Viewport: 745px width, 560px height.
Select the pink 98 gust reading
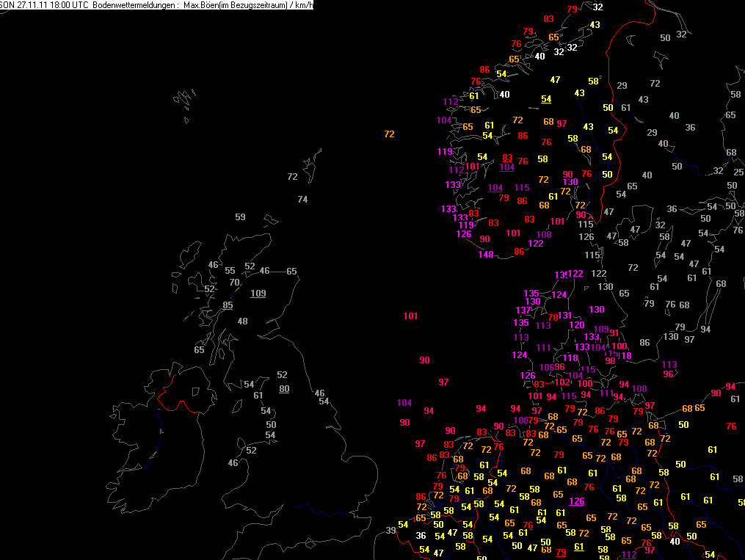coord(611,361)
